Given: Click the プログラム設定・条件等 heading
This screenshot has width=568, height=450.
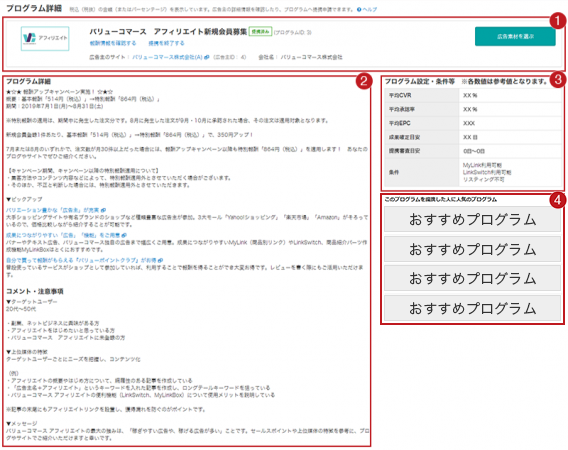Looking at the screenshot, I should coord(419,81).
